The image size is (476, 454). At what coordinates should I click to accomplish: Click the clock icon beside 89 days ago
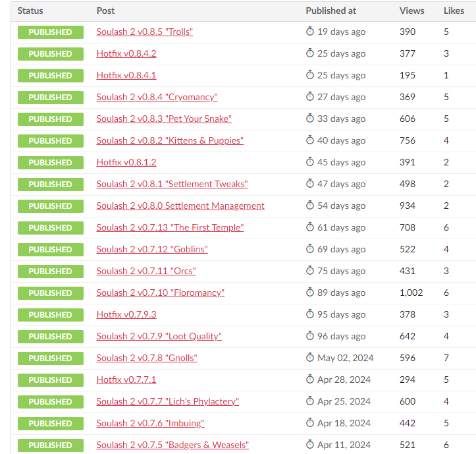310,293
